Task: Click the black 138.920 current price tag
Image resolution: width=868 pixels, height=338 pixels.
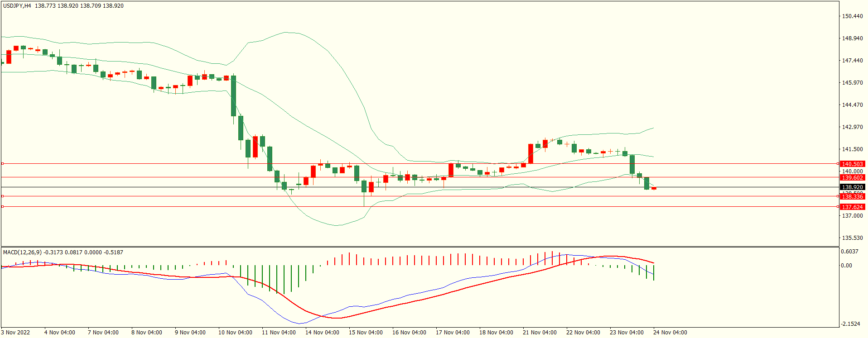Action: click(852, 187)
